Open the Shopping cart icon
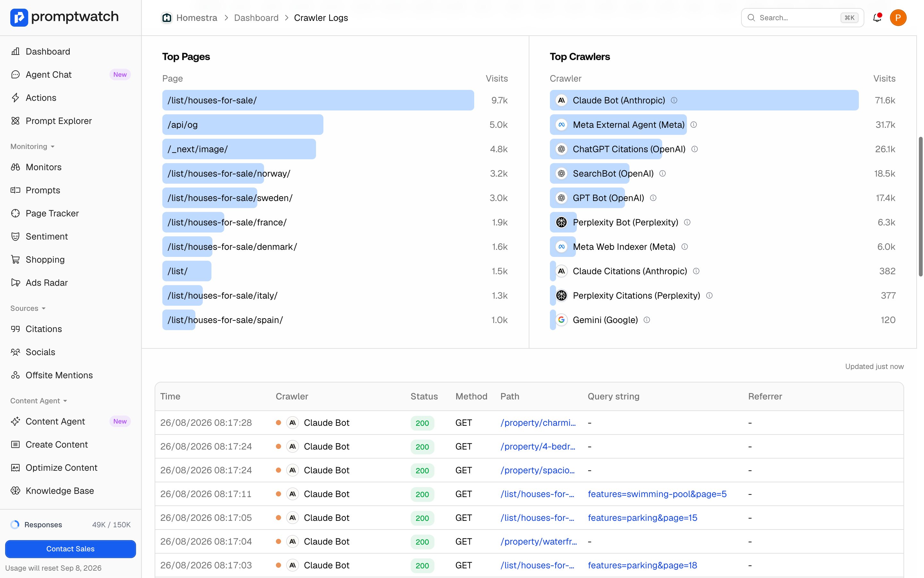The height and width of the screenshot is (578, 924). point(15,259)
